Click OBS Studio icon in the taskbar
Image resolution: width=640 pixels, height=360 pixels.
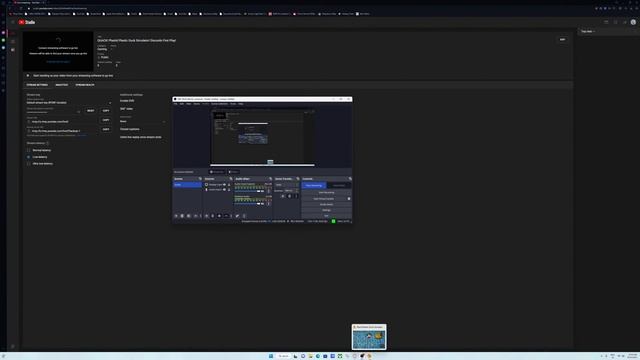point(362,356)
